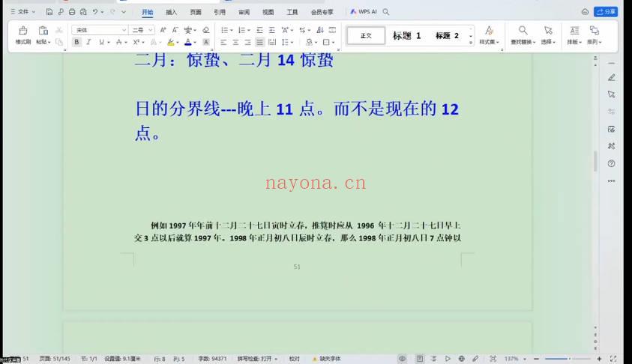632x364 pixels.
Task: Click the search magnifier next to WPS AI
Action: pos(386,12)
